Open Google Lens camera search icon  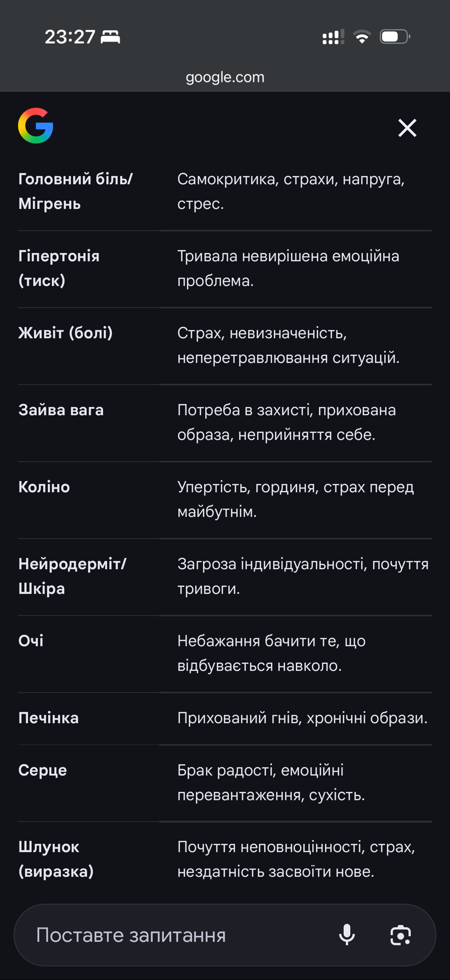(x=400, y=935)
